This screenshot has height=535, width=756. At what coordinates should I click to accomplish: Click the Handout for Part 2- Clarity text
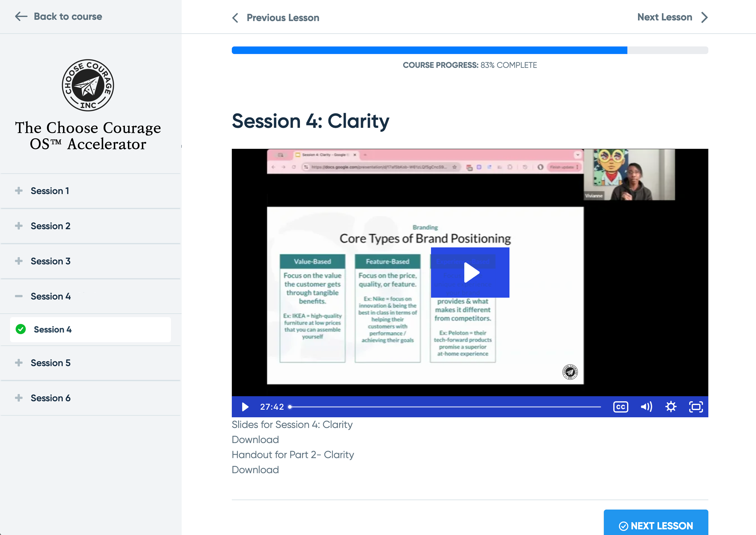click(293, 455)
